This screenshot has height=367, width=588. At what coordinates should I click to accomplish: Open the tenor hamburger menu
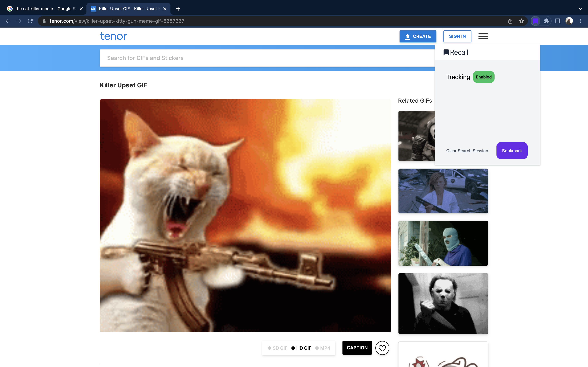[483, 36]
